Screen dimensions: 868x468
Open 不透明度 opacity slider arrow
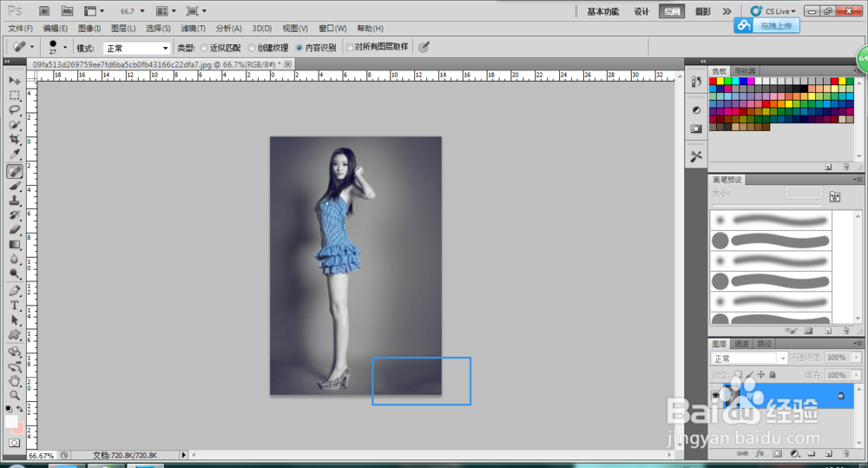(857, 358)
